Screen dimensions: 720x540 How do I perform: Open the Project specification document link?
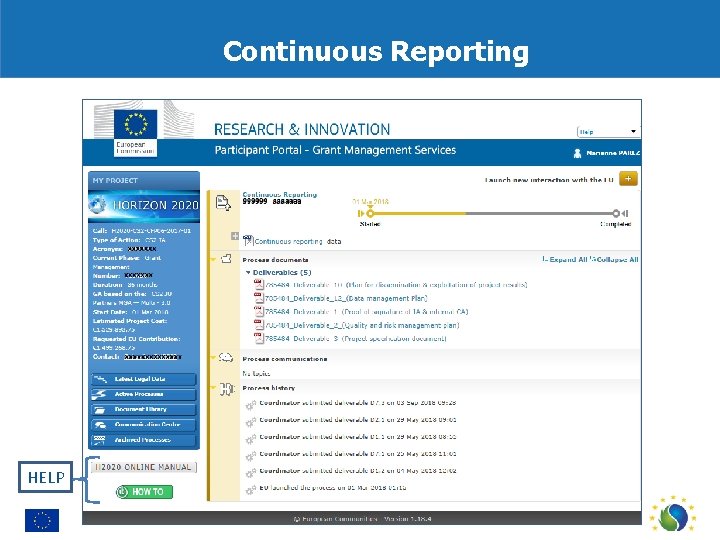point(355,338)
